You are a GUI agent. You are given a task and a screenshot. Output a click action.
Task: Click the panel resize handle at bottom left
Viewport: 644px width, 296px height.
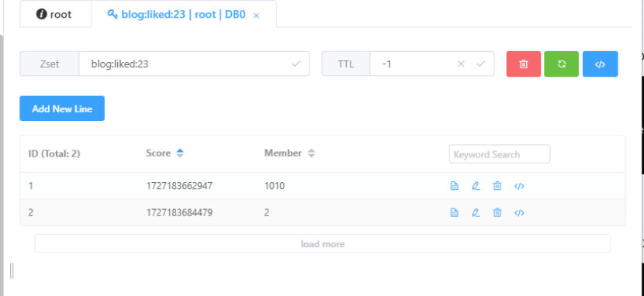click(12, 271)
